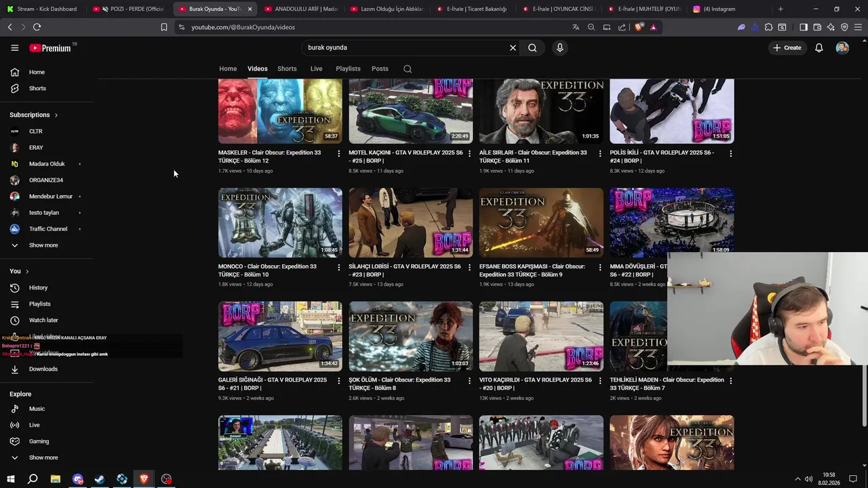This screenshot has width=868, height=488.
Task: Click the YouTube Premium logo
Action: (51, 48)
